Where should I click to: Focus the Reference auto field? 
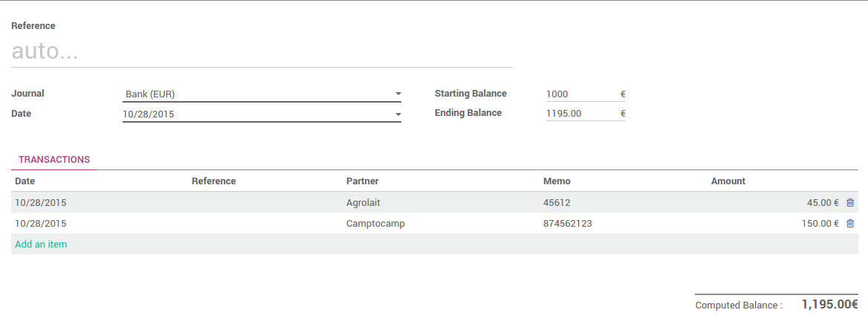tap(262, 52)
